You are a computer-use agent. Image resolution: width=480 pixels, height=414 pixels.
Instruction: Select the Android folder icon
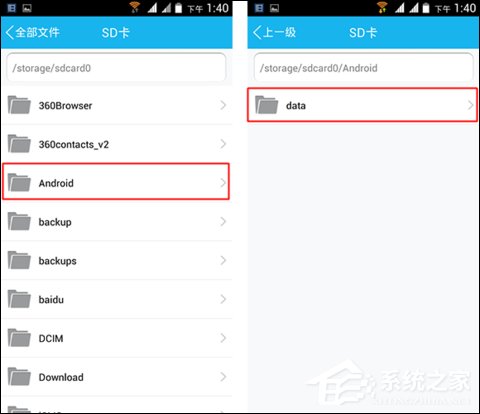(19, 182)
